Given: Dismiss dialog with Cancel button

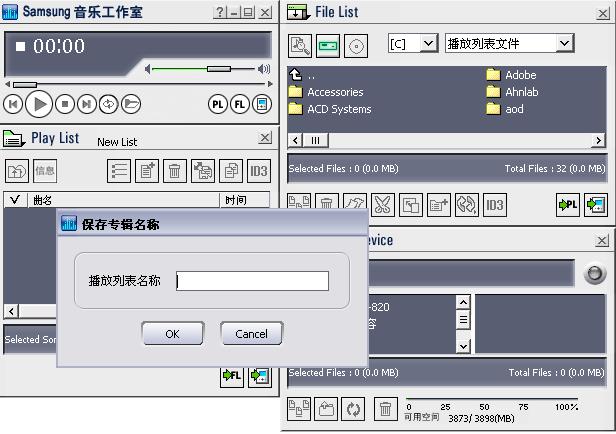Looking at the screenshot, I should pyautogui.click(x=251, y=334).
